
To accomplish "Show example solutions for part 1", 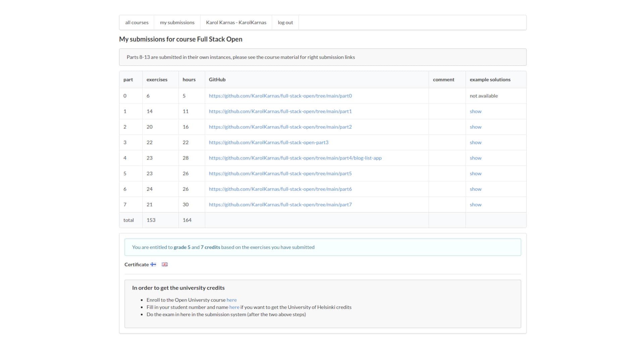I will click(475, 111).
